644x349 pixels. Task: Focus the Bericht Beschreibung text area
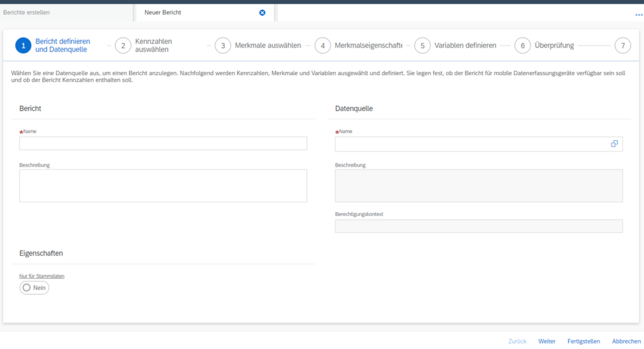(163, 186)
